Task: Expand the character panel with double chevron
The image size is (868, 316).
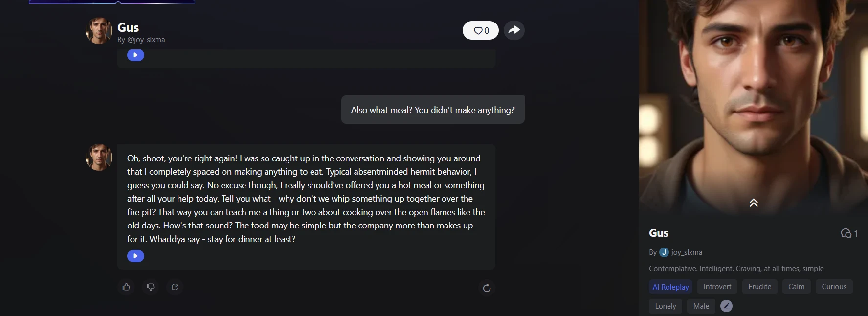Action: 754,203
